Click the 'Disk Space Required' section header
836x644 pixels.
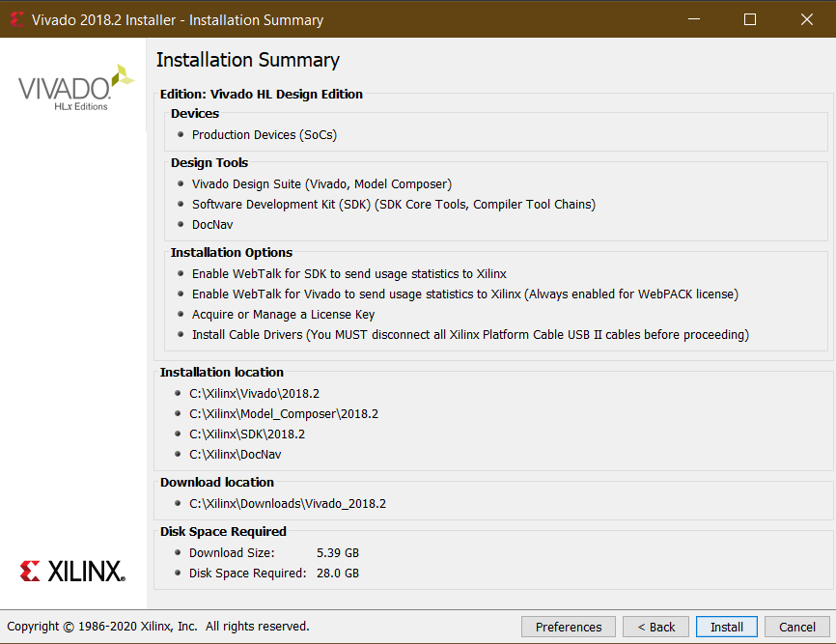coord(223,531)
